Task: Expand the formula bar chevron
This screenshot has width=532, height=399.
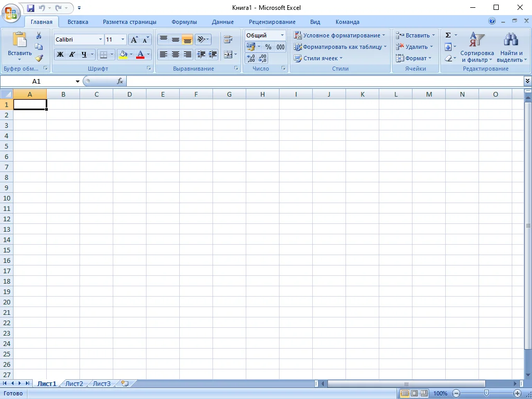Action: click(x=527, y=81)
